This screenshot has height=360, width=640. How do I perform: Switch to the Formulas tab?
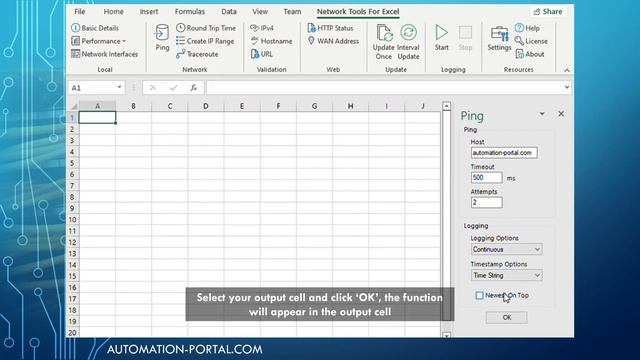[x=190, y=11]
